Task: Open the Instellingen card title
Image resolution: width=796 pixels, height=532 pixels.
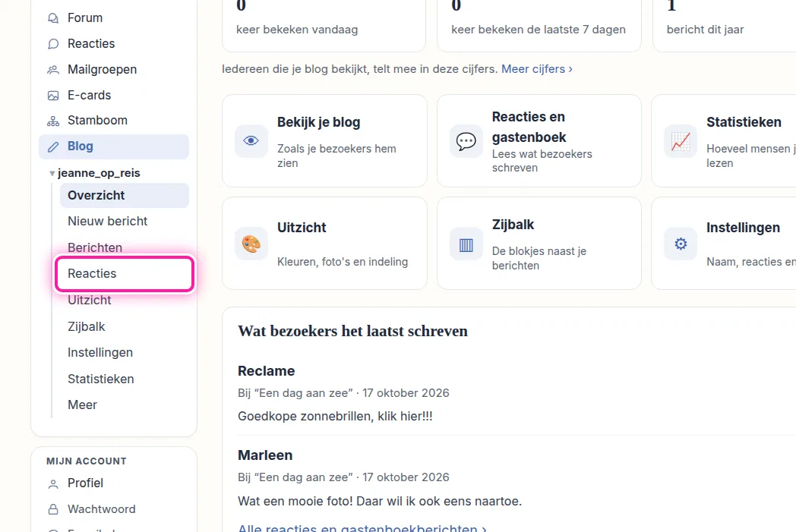Action: coord(743,228)
